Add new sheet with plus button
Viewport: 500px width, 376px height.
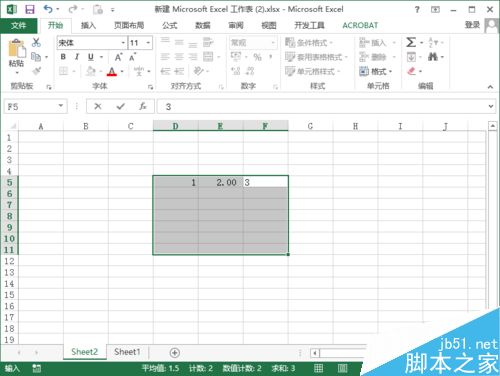click(175, 352)
